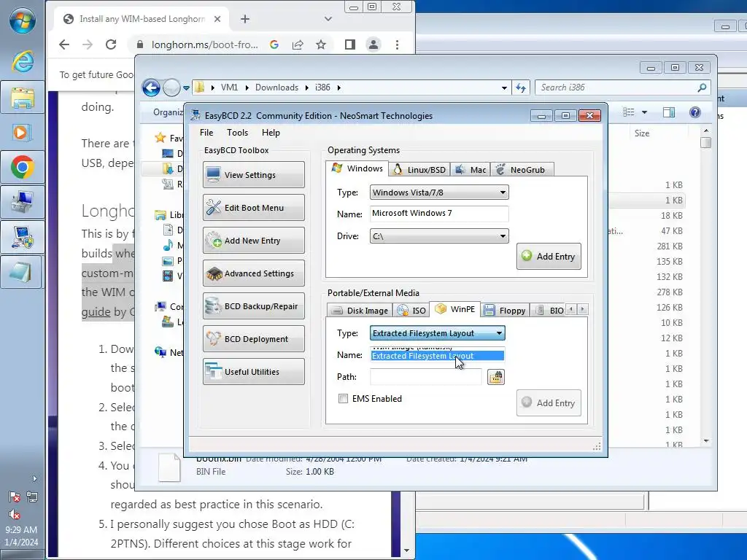The height and width of the screenshot is (560, 747).
Task: Open a new Chrome tab
Action: (245, 19)
